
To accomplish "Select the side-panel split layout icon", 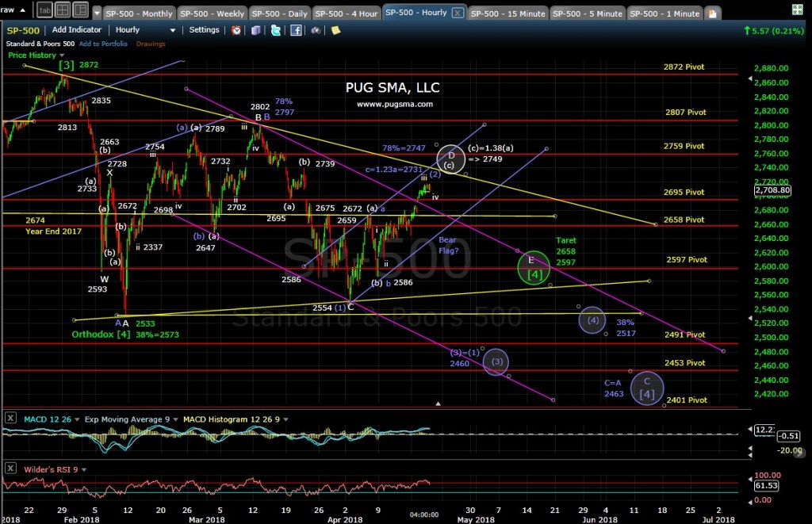I will 80,10.
